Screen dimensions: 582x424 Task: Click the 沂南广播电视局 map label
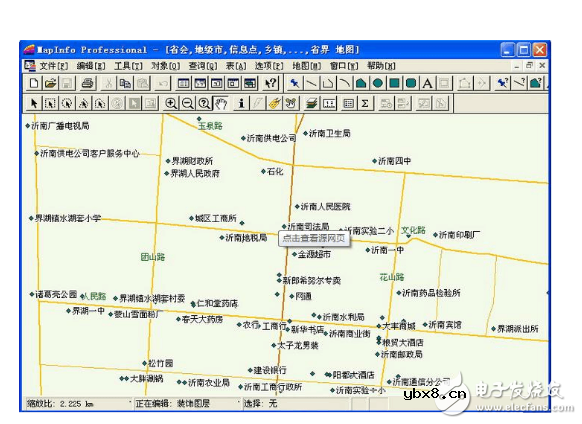[x=60, y=126]
